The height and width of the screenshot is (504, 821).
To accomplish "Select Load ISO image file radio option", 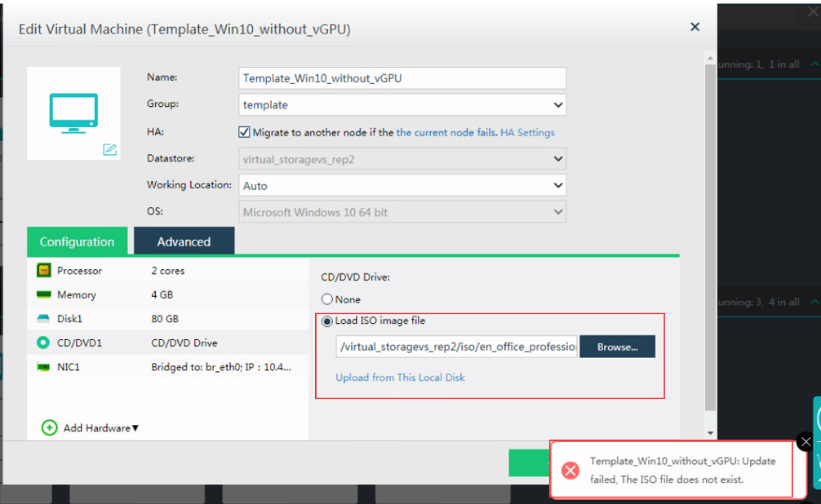I will click(327, 321).
